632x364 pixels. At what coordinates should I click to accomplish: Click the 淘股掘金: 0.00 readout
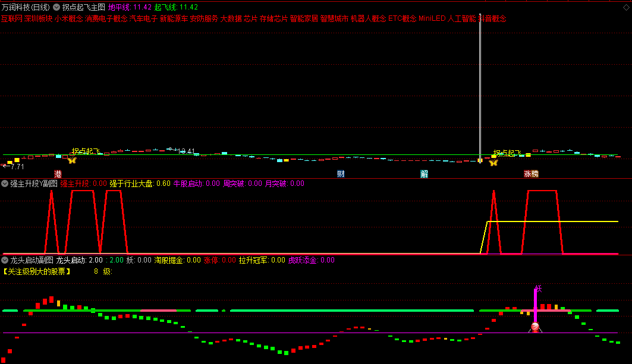point(177,260)
